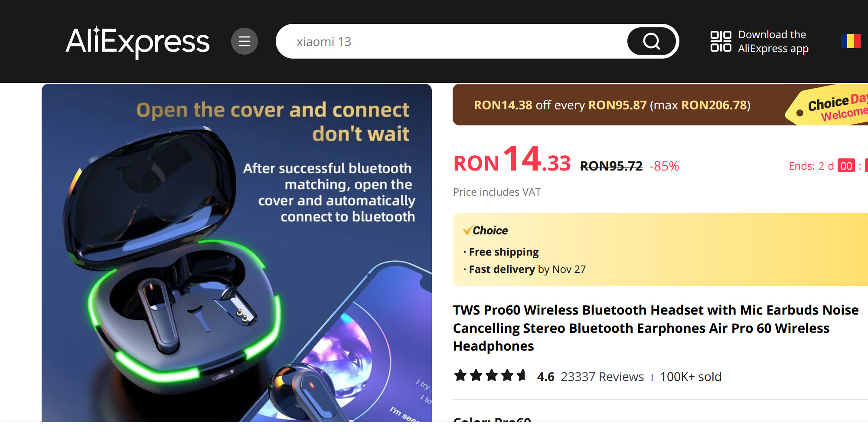
Task: Click the RON14.33 sale price
Action: pos(512,160)
